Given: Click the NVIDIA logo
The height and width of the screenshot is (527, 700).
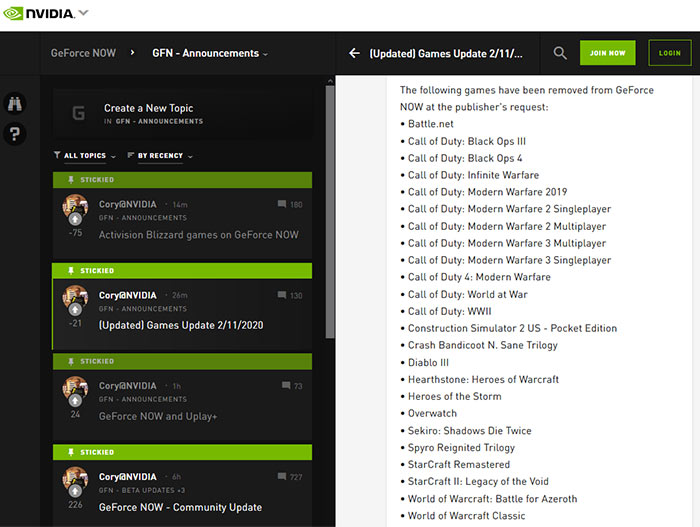Looking at the screenshot, I should point(38,13).
